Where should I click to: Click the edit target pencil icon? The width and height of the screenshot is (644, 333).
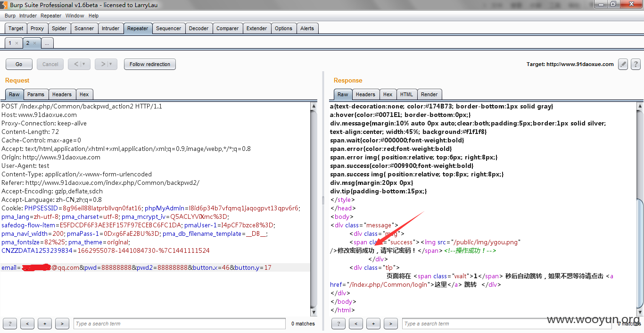[623, 64]
